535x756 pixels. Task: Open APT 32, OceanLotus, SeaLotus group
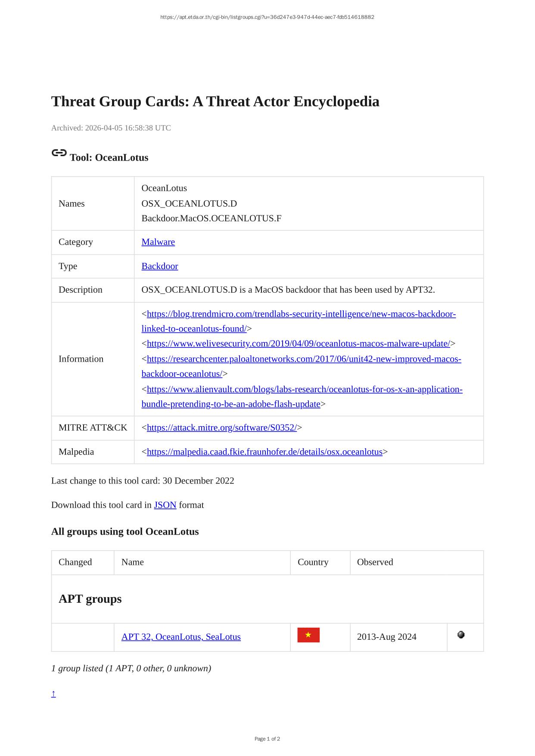[181, 637]
